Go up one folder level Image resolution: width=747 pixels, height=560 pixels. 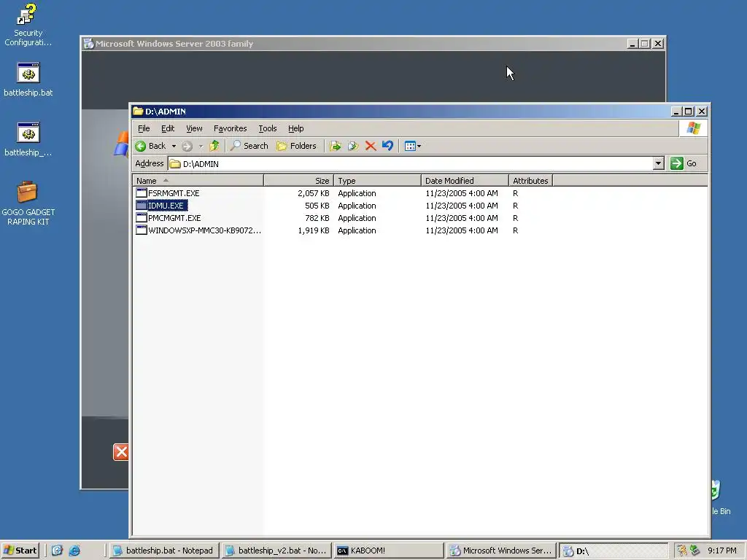tap(214, 146)
